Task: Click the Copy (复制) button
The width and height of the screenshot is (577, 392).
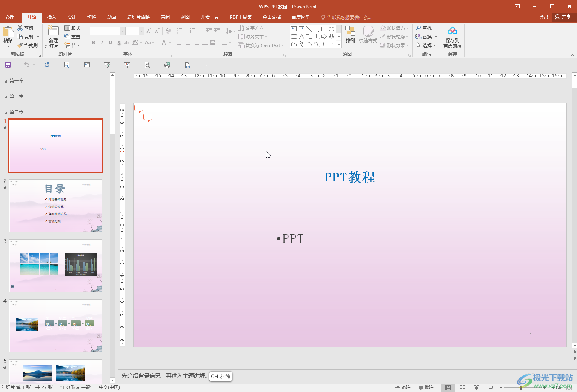Action: [26, 37]
